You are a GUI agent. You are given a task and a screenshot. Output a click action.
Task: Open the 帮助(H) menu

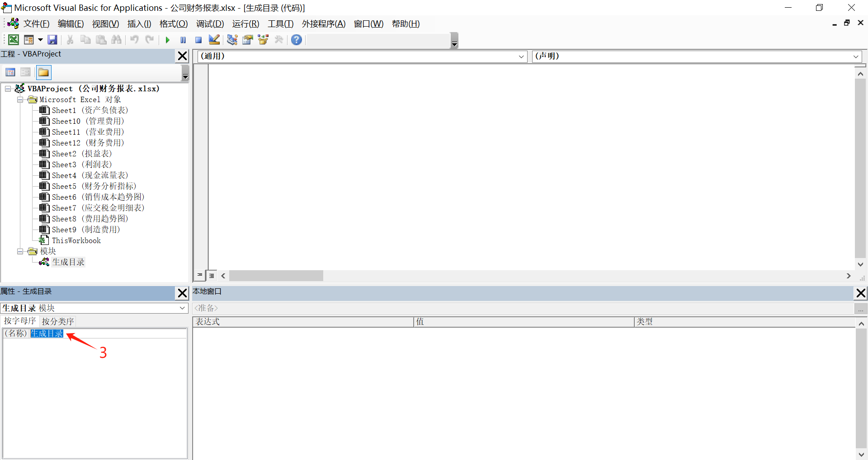(x=406, y=24)
